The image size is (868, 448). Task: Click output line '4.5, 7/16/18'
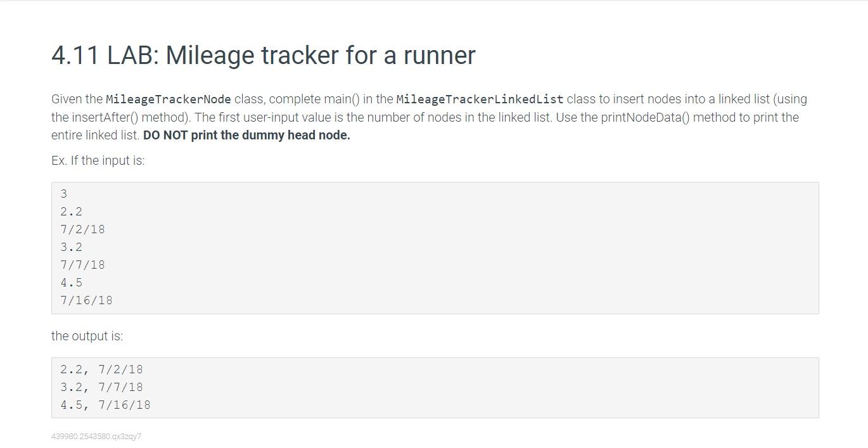pos(106,405)
